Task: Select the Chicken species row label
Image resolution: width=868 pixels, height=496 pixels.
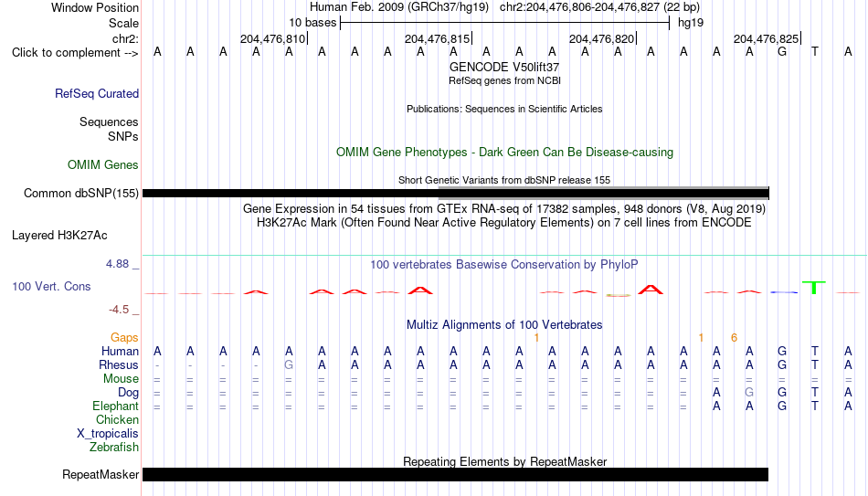Action: pos(117,419)
